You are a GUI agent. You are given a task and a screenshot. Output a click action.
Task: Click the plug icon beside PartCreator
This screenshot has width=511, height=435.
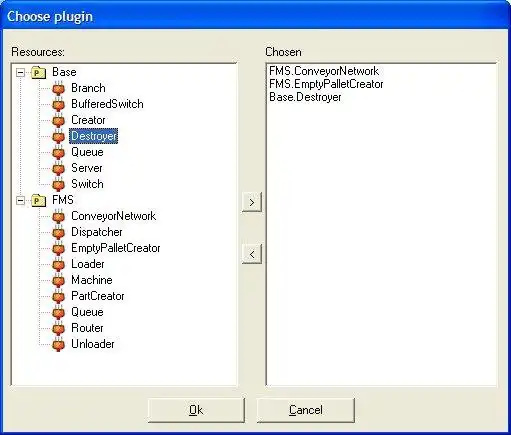click(x=58, y=296)
